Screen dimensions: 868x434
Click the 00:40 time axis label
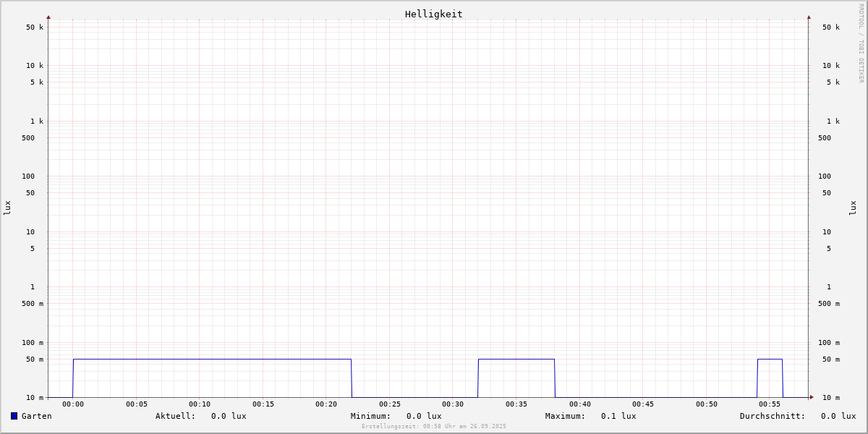580,404
